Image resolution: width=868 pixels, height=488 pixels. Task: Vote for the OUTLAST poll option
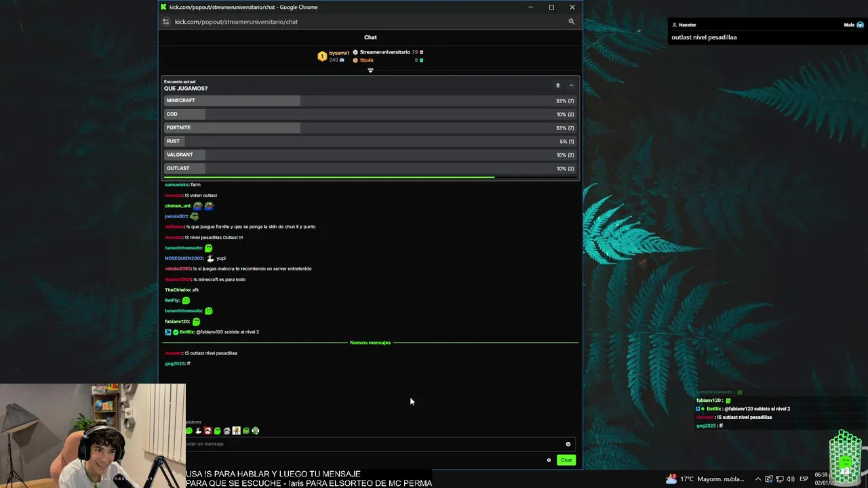370,168
